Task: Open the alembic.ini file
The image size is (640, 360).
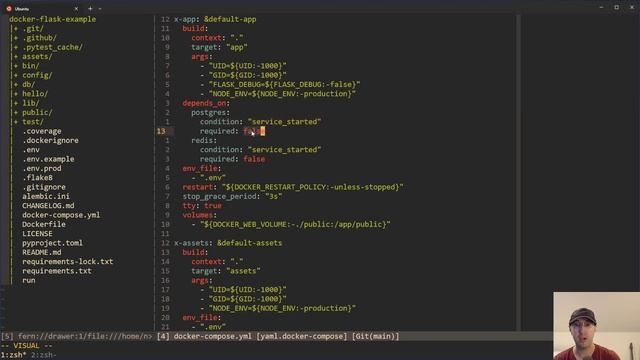Action: tap(46, 196)
